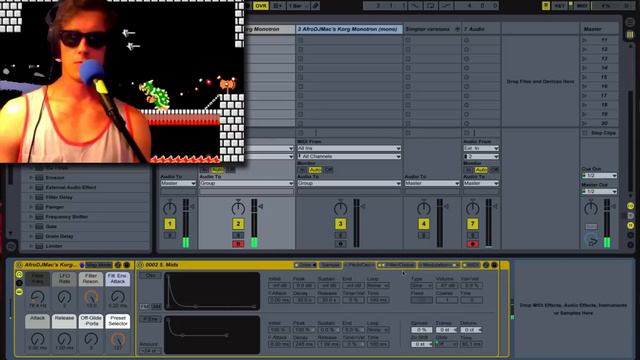Expand the Flanger browser item
The image size is (640, 360).
[x=31, y=207]
